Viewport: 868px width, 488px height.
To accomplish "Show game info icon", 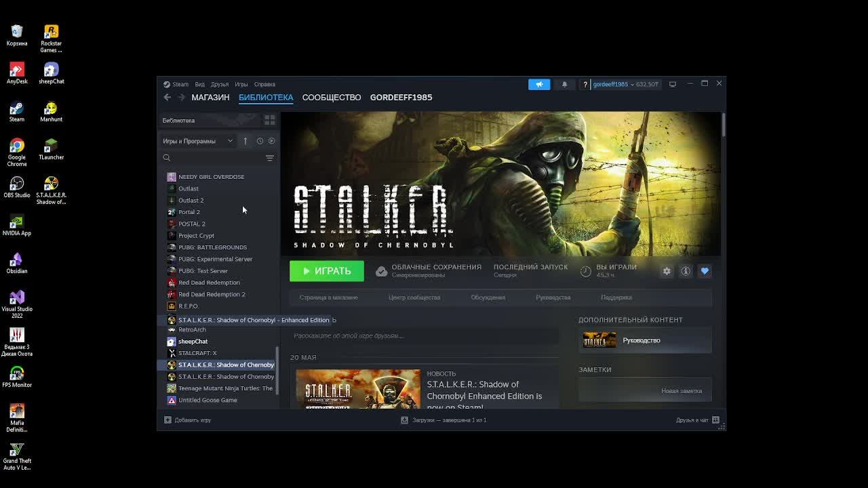I will click(686, 271).
